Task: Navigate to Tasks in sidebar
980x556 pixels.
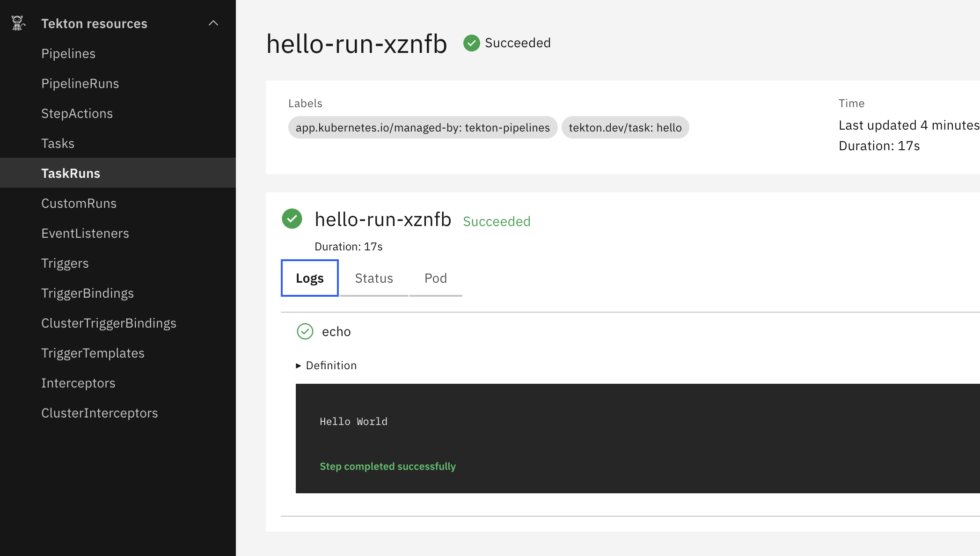Action: tap(58, 143)
